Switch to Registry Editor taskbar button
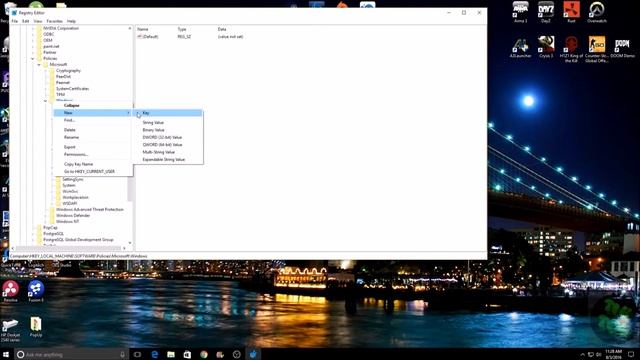Screen dimensions: 640x360 click(x=253, y=354)
